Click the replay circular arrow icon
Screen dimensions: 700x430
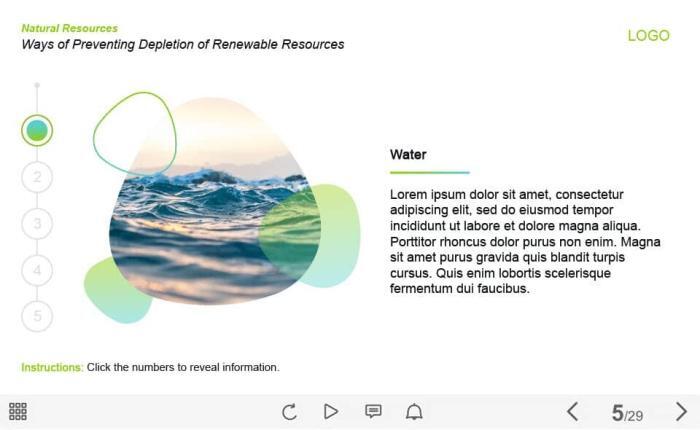[289, 411]
